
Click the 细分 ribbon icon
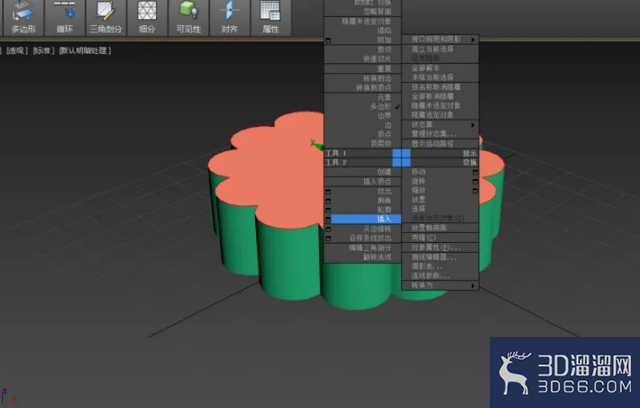coord(147,18)
